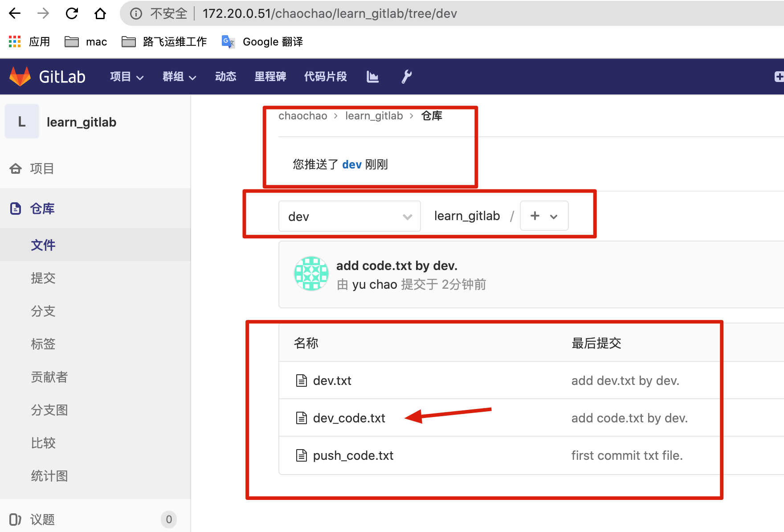Click the learn_gitlab project avatar L
Screen dimensions: 784x532
pos(22,122)
